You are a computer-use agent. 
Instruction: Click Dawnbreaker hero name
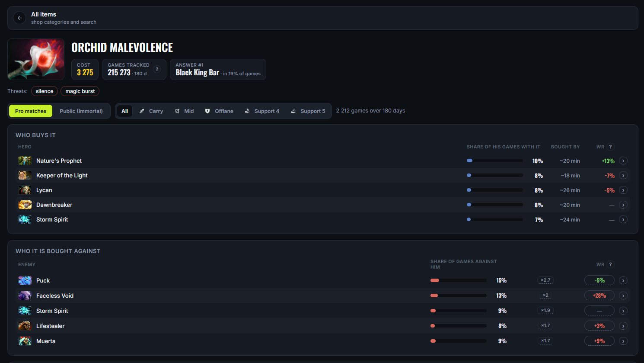point(54,205)
